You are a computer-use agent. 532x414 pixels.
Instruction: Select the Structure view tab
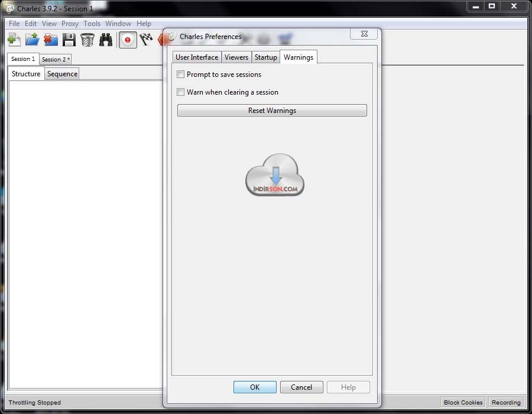(26, 74)
